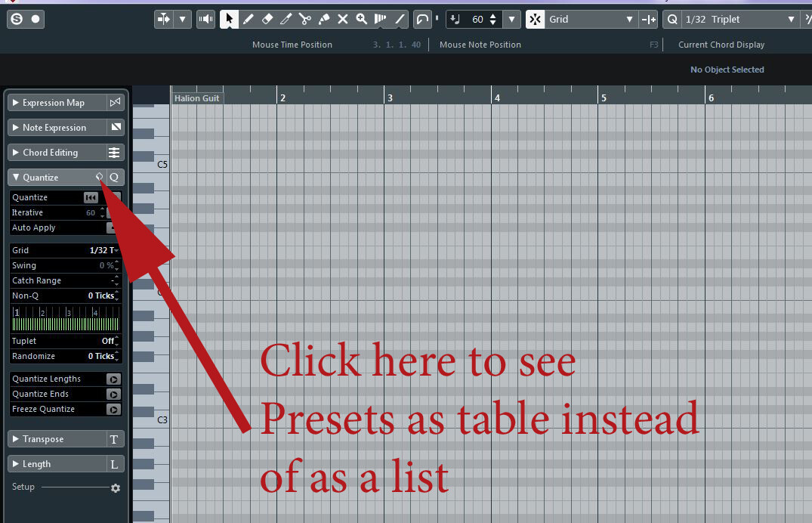Select the Mute tool
Image resolution: width=812 pixels, height=523 pixels.
(342, 19)
